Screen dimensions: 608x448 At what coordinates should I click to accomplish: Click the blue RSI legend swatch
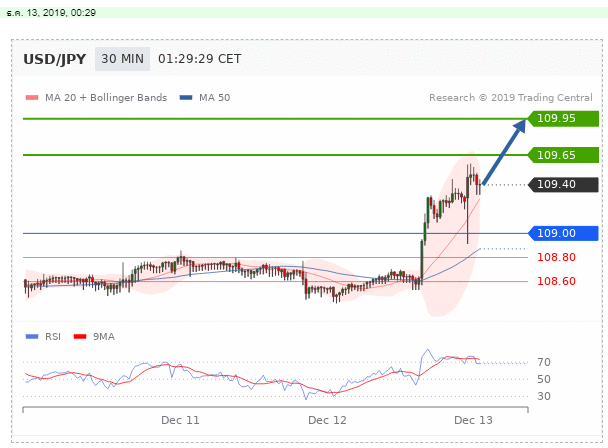32,337
